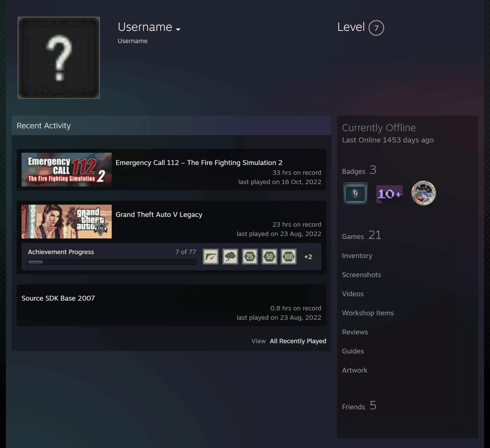This screenshot has width=490, height=448.
Task: Click the round community badge icon
Action: tap(423, 193)
